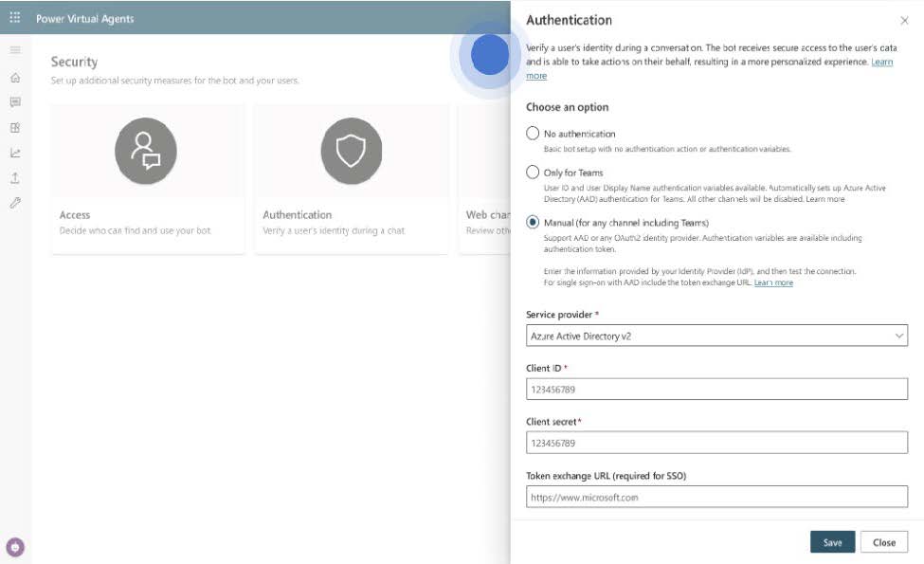924x564 pixels.
Task: Click the Choose an option heading
Action: tap(567, 107)
